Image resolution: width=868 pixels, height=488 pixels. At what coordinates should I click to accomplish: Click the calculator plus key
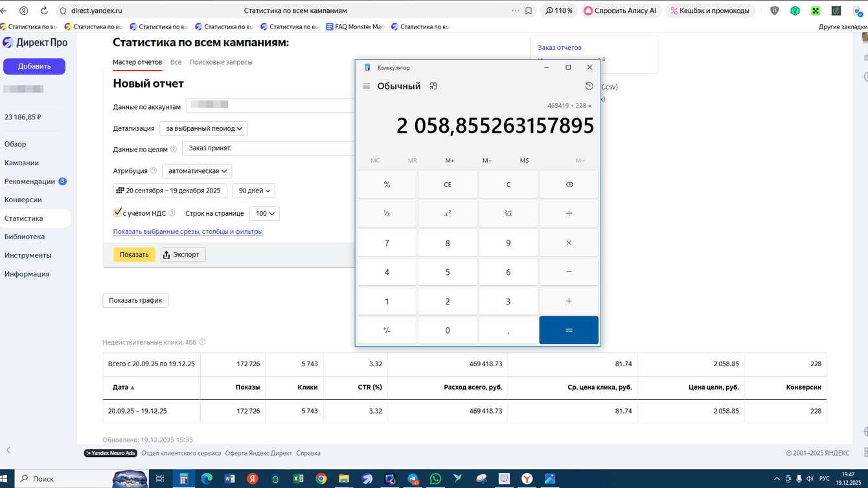569,301
